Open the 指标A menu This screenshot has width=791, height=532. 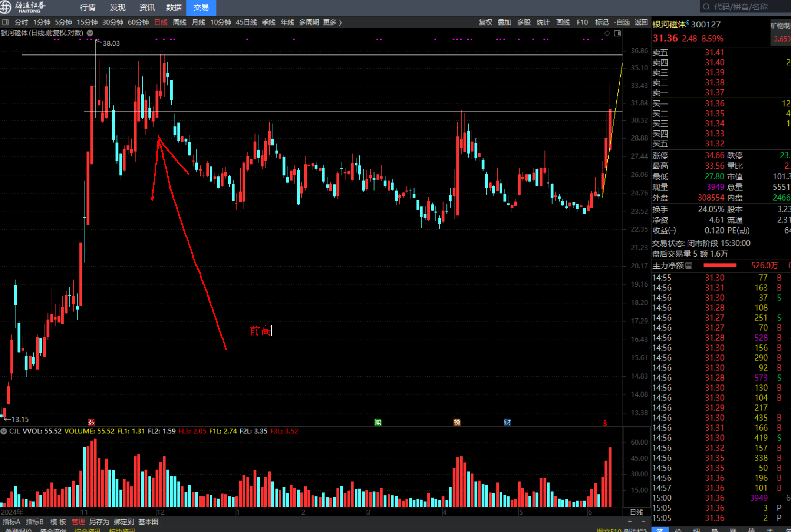click(x=11, y=522)
